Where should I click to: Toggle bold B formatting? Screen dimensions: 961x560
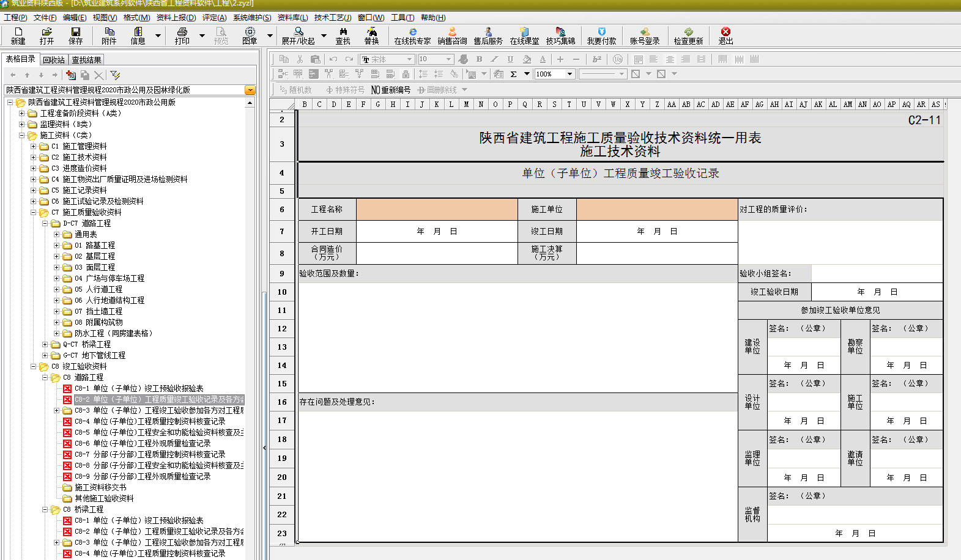(x=479, y=59)
